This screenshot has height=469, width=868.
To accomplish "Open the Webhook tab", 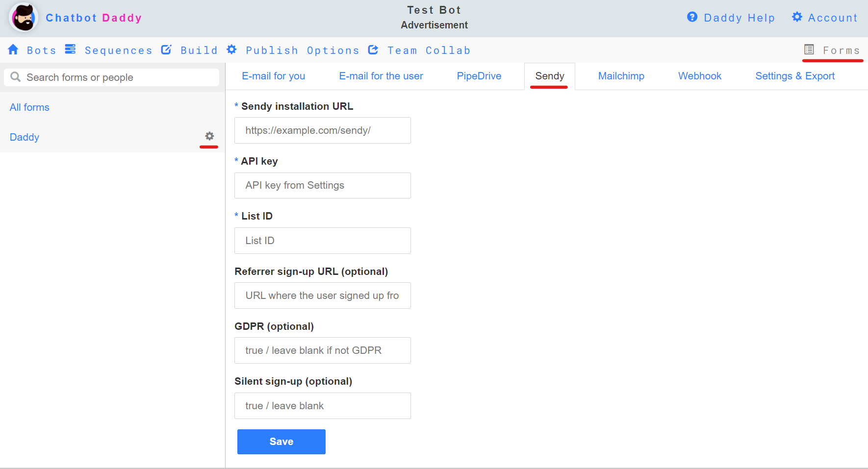I will click(700, 76).
